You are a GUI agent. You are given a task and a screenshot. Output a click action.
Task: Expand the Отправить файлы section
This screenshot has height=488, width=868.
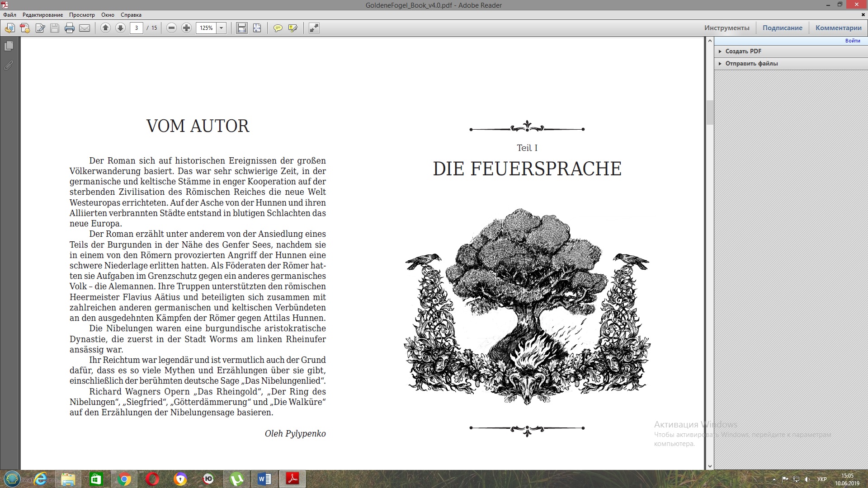pos(751,63)
